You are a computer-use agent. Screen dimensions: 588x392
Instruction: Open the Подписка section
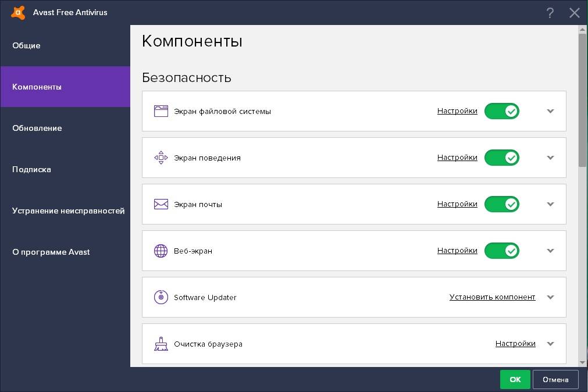[x=65, y=169]
